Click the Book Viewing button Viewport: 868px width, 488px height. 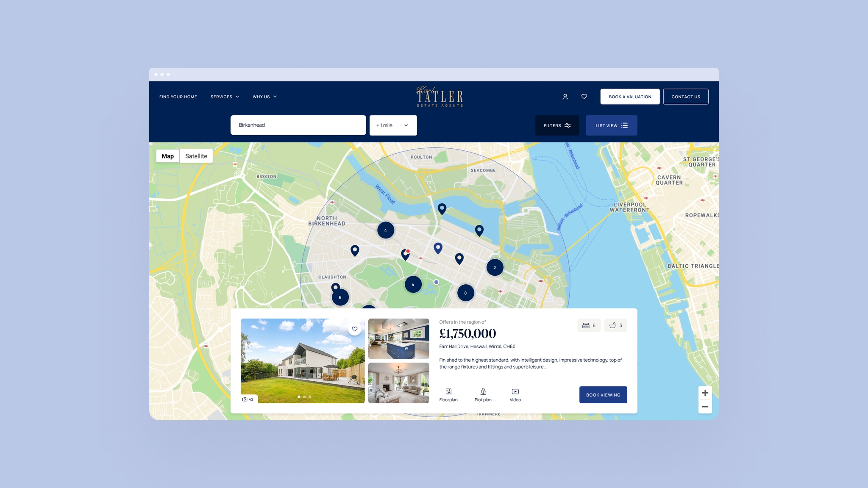603,394
